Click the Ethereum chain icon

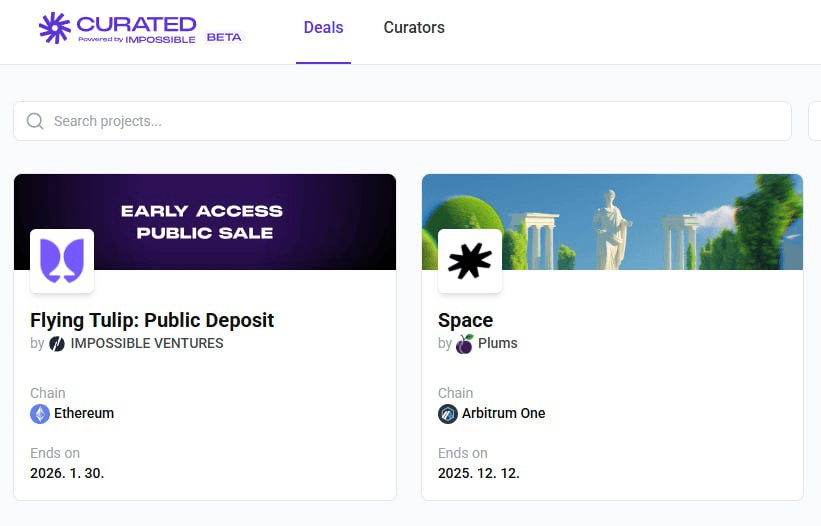pos(40,414)
